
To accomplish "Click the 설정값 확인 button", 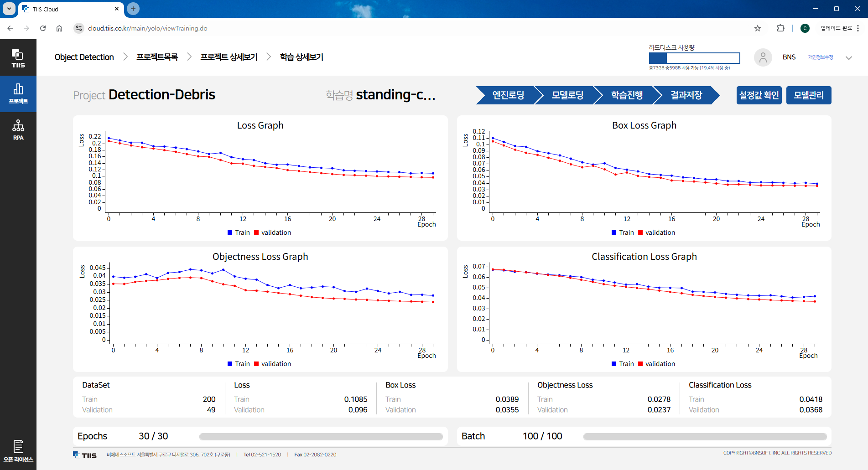I will click(759, 95).
